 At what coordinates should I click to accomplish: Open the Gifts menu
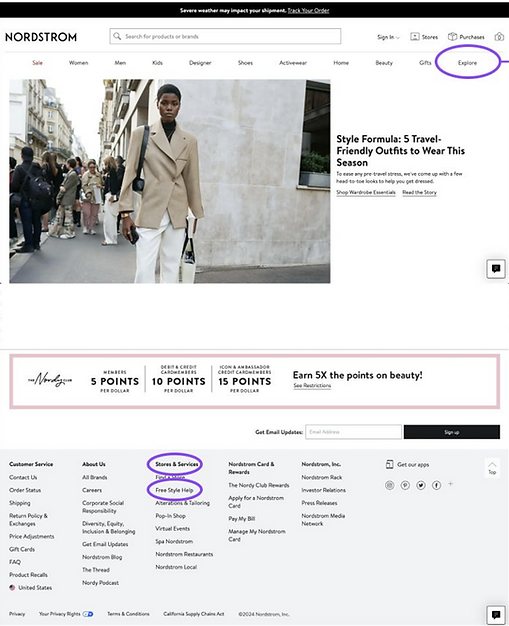pos(425,63)
